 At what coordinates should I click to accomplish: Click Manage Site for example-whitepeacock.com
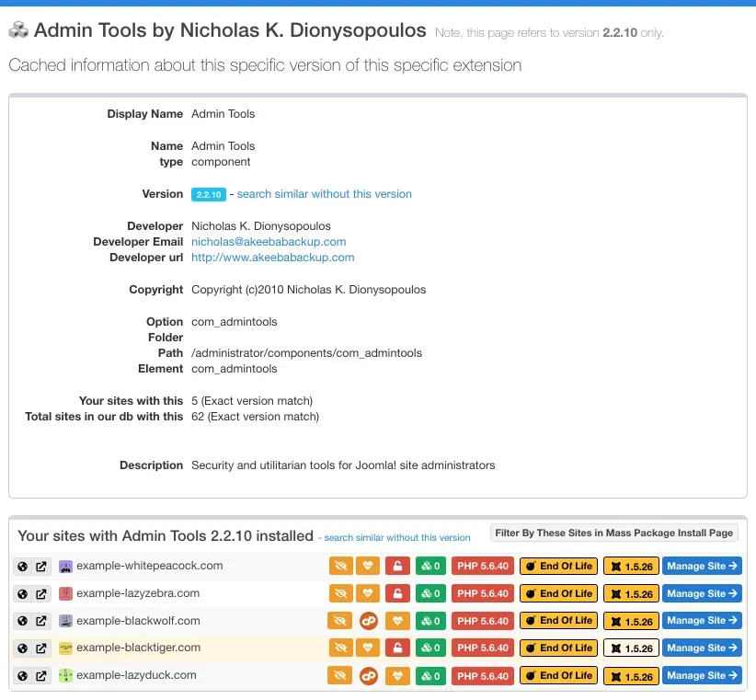(x=702, y=566)
